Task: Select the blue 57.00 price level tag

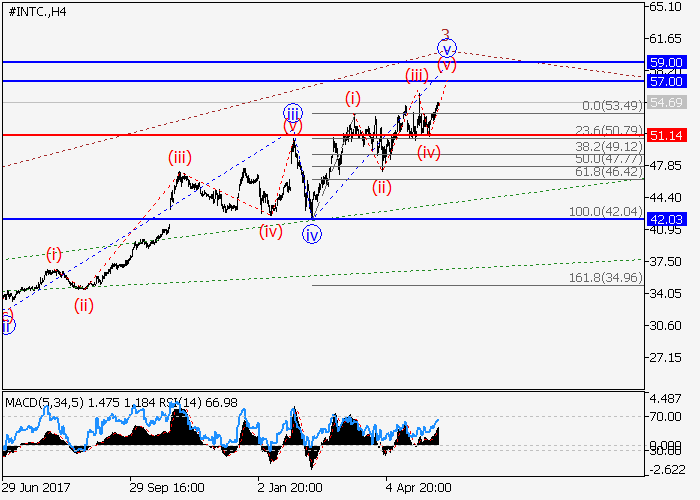Action: pyautogui.click(x=666, y=81)
